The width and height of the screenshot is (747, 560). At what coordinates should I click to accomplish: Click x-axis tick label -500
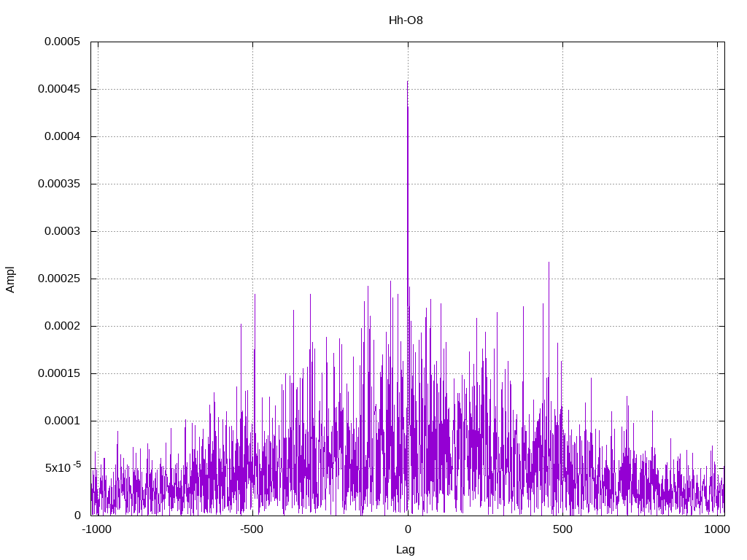tap(252, 529)
